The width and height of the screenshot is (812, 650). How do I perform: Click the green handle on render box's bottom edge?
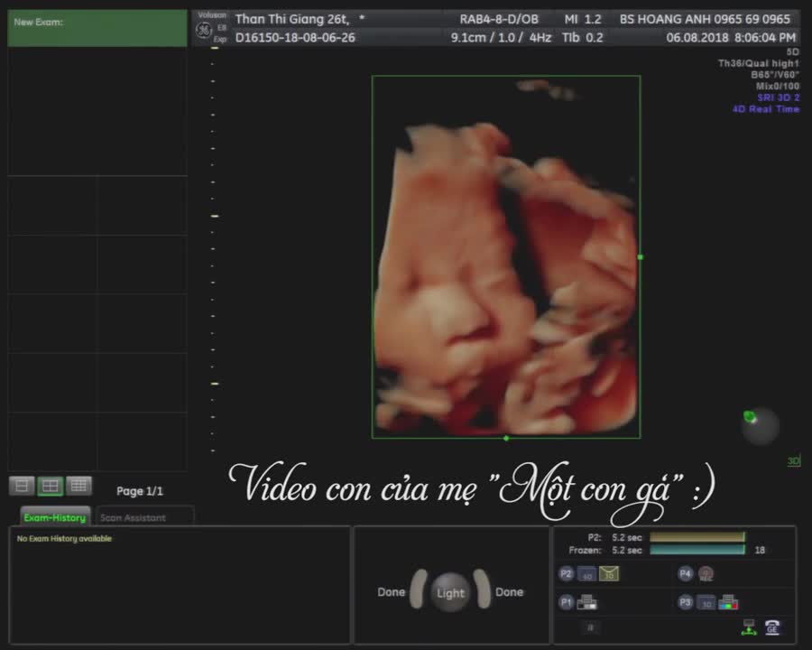(x=506, y=438)
